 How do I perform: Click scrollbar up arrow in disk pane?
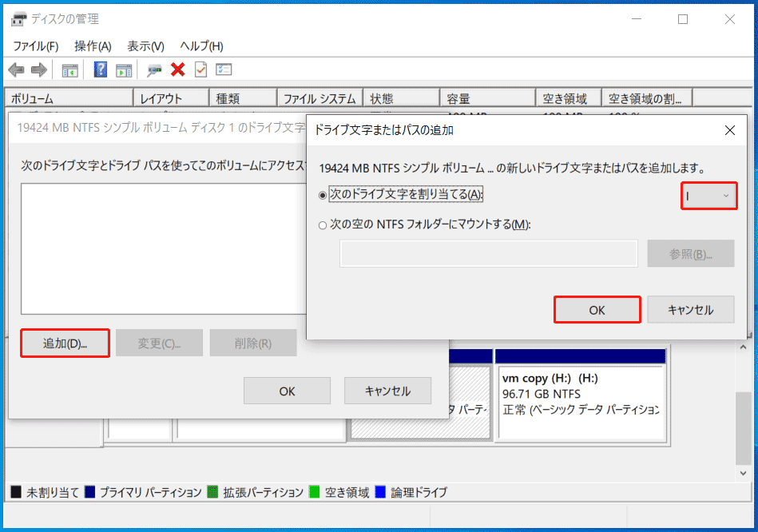743,347
